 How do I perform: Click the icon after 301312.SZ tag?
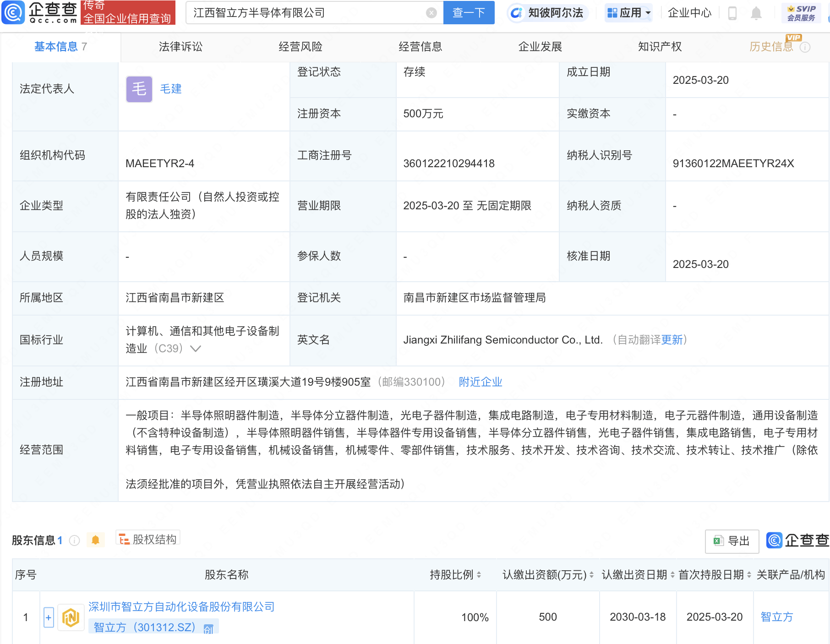point(208,628)
